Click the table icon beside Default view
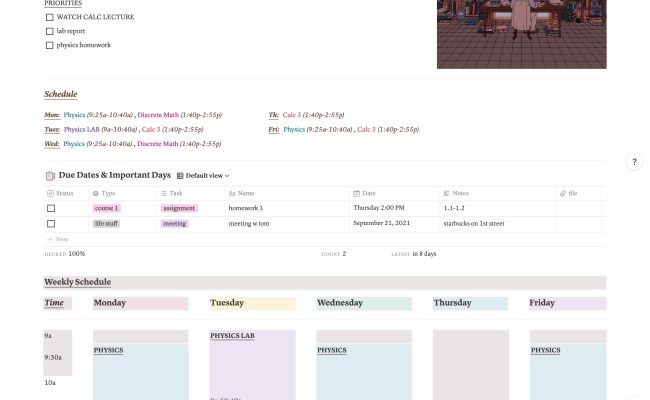Screen dimensions: 650x400 point(180,176)
